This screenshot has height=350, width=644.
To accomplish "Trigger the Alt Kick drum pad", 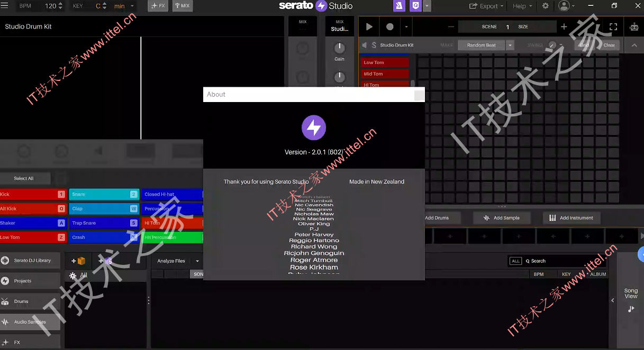I will pos(33,208).
